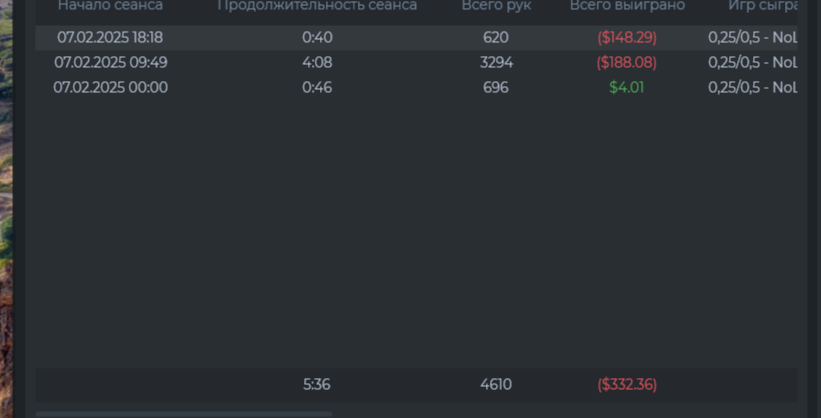The height and width of the screenshot is (418, 821).
Task: Click the 3294 hands cell
Action: (496, 62)
